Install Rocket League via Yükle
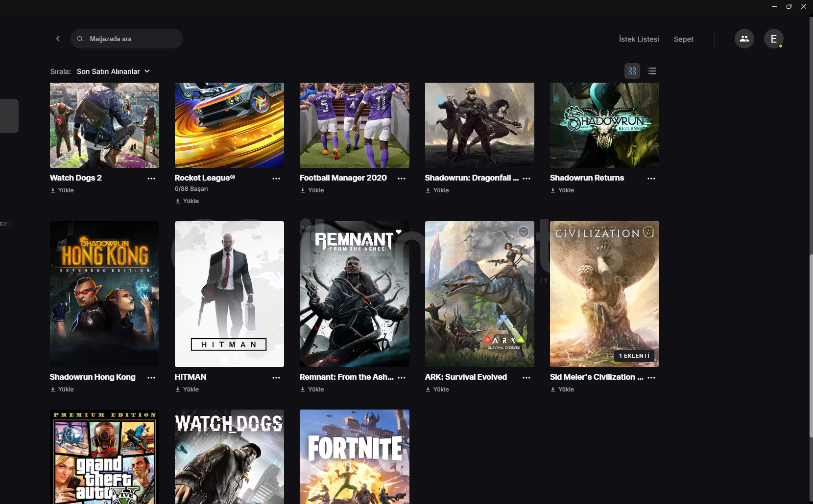This screenshot has width=813, height=504. click(x=187, y=201)
